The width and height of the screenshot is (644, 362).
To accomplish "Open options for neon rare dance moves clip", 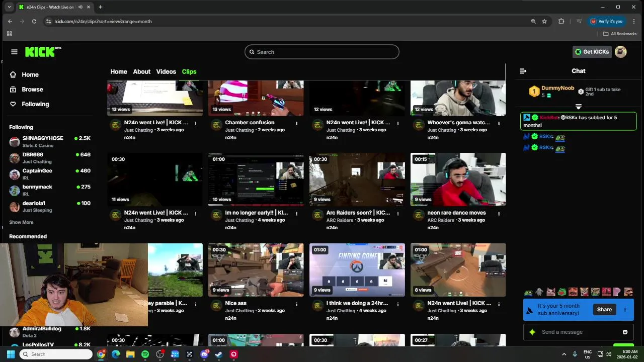I will point(499,214).
